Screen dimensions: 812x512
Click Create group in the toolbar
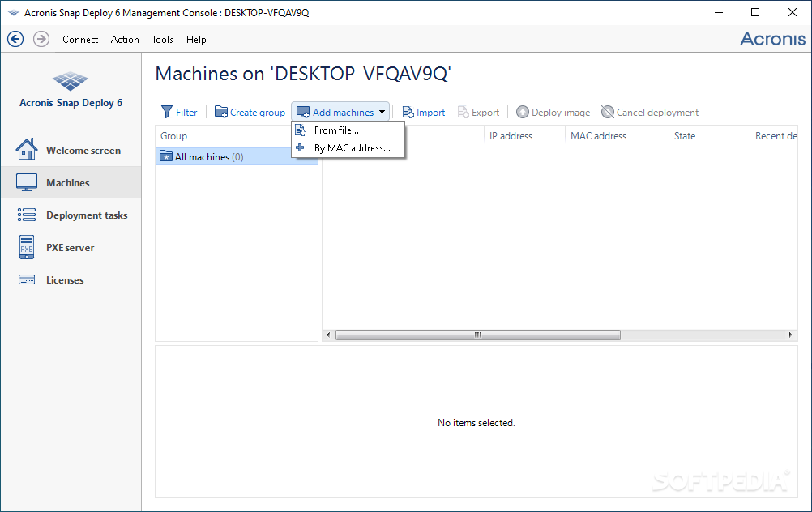click(258, 113)
